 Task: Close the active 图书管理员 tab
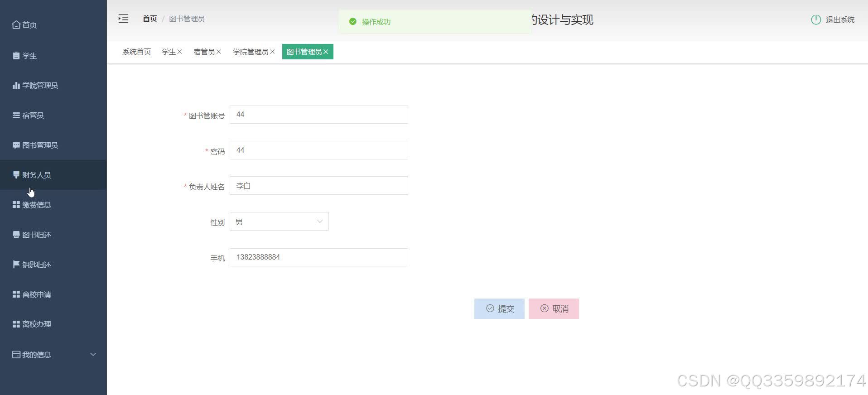(x=326, y=52)
